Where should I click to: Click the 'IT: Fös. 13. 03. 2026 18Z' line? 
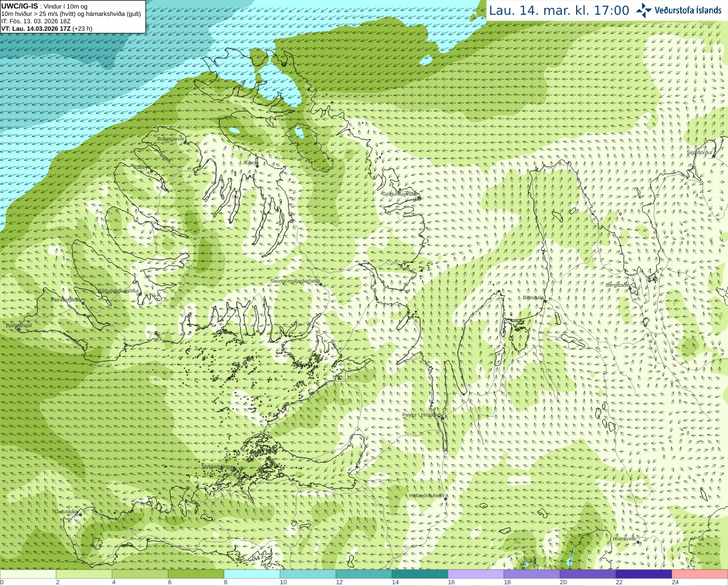pyautogui.click(x=36, y=21)
